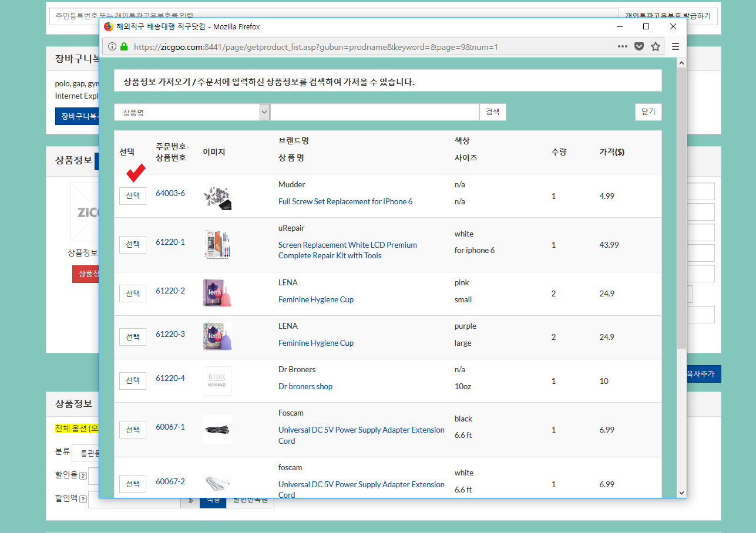This screenshot has width=756, height=533.
Task: Open order number link 61220-1
Action: [170, 242]
